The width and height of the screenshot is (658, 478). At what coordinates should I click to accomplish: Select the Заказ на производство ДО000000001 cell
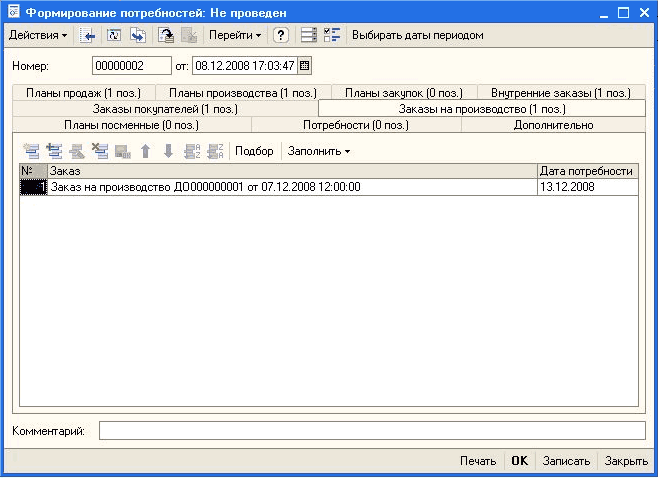point(292,187)
